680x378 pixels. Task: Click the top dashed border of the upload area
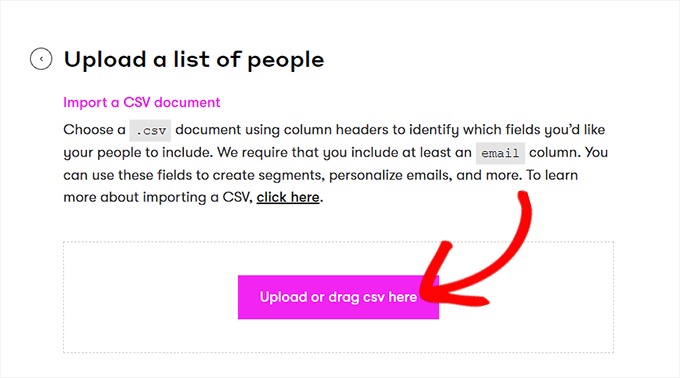pos(338,242)
